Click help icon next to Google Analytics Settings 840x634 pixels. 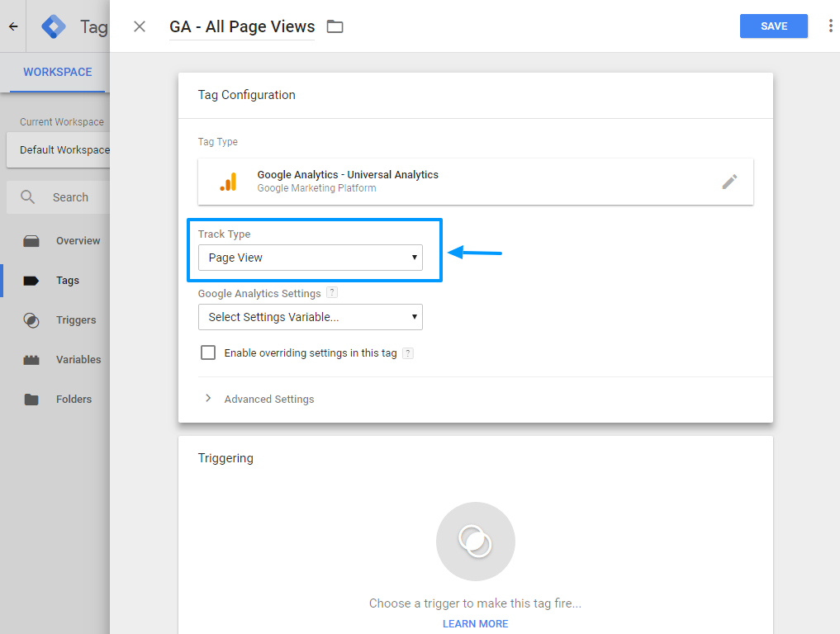pyautogui.click(x=332, y=293)
